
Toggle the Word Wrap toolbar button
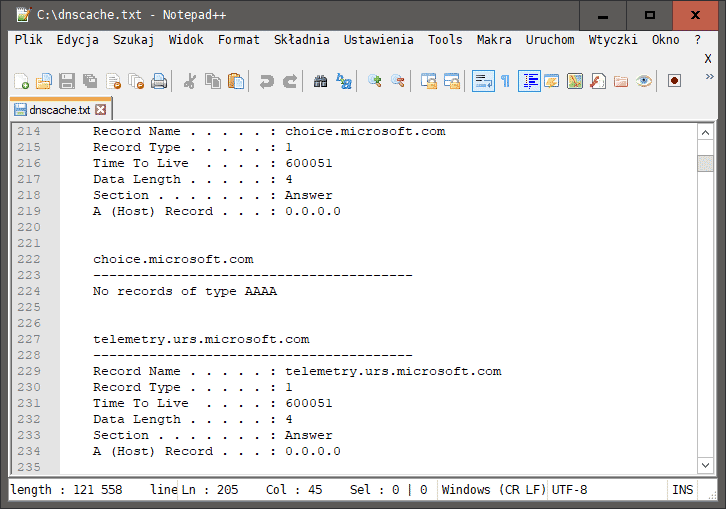click(x=483, y=81)
